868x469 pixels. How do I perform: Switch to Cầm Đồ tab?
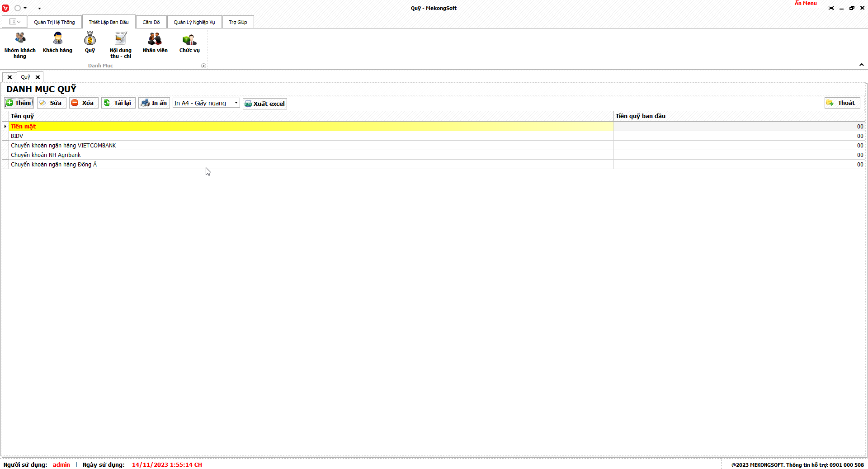pyautogui.click(x=151, y=22)
